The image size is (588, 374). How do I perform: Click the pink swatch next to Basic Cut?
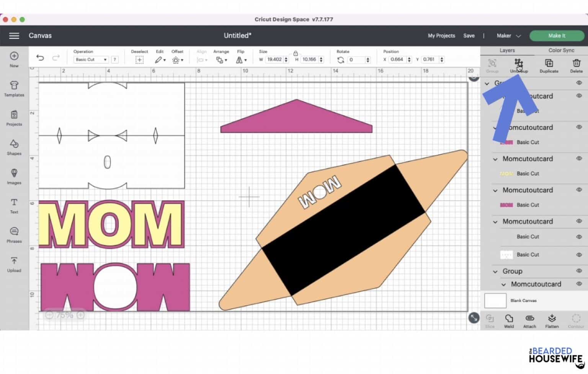[x=506, y=142]
